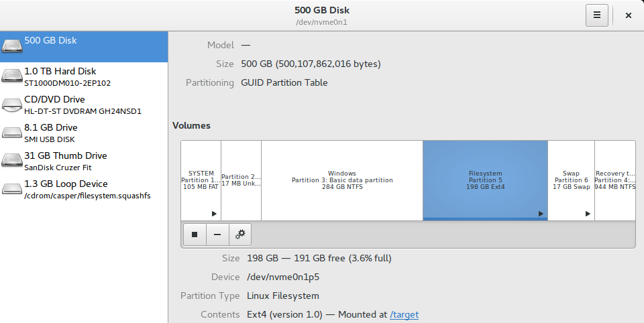The width and height of the screenshot is (644, 323).
Task: Select the Windows 284 GB NTFS partition
Action: [x=342, y=180]
